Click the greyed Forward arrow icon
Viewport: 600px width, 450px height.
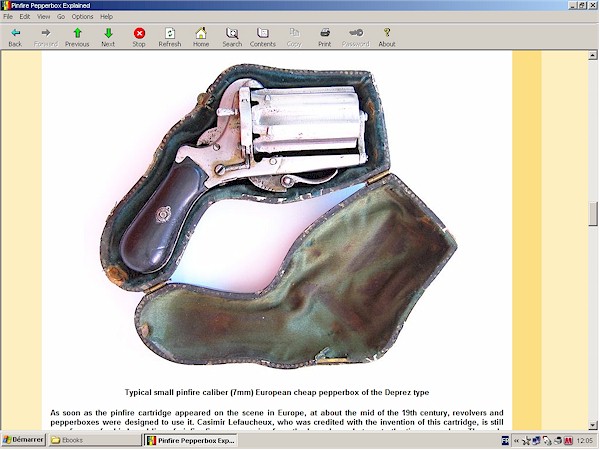(x=46, y=33)
